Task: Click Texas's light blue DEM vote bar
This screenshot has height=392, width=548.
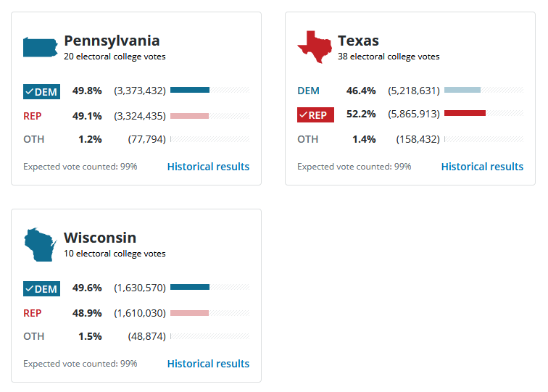Action: click(462, 91)
